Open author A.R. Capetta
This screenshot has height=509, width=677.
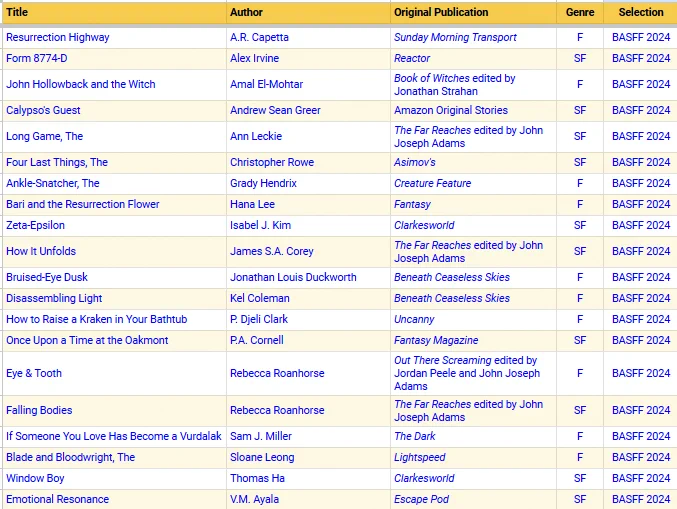point(259,38)
